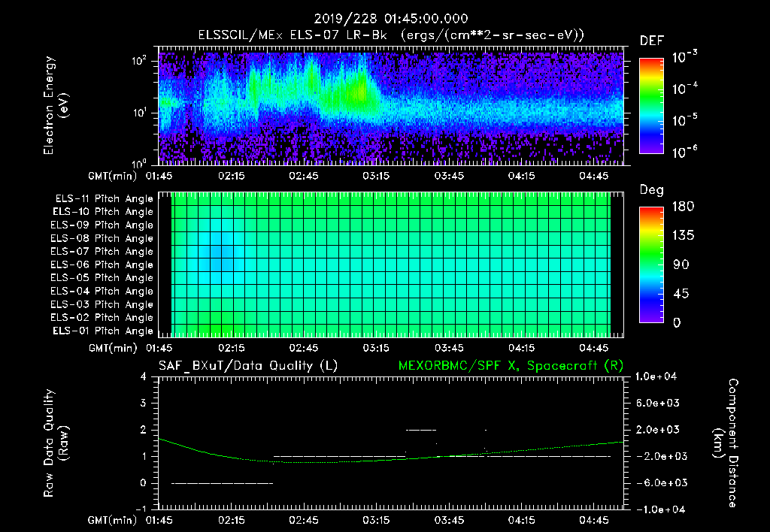Screen dimensions: 770x532
Task: Click the Deg label above color bar
Action: click(x=652, y=190)
